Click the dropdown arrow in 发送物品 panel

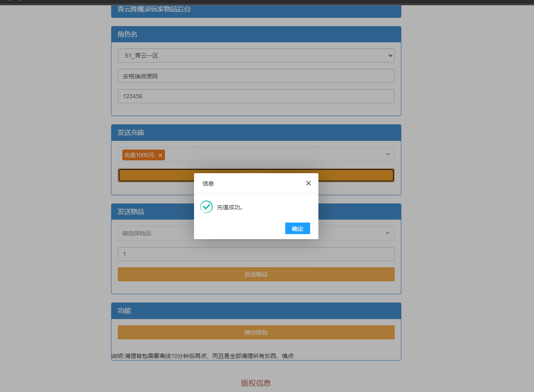tap(387, 233)
